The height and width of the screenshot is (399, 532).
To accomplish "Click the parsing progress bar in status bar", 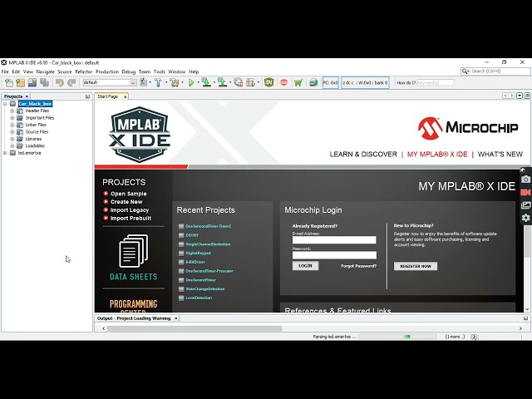I will [397, 337].
